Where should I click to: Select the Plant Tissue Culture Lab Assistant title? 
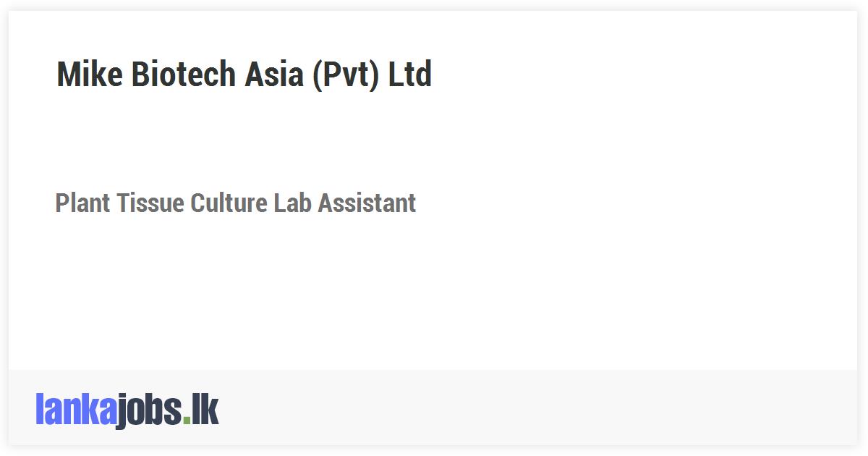(235, 203)
